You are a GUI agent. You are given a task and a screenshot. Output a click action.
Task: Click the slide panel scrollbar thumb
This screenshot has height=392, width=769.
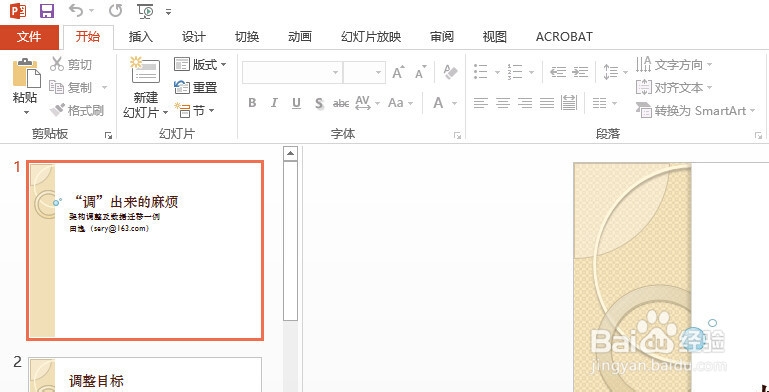coord(291,241)
